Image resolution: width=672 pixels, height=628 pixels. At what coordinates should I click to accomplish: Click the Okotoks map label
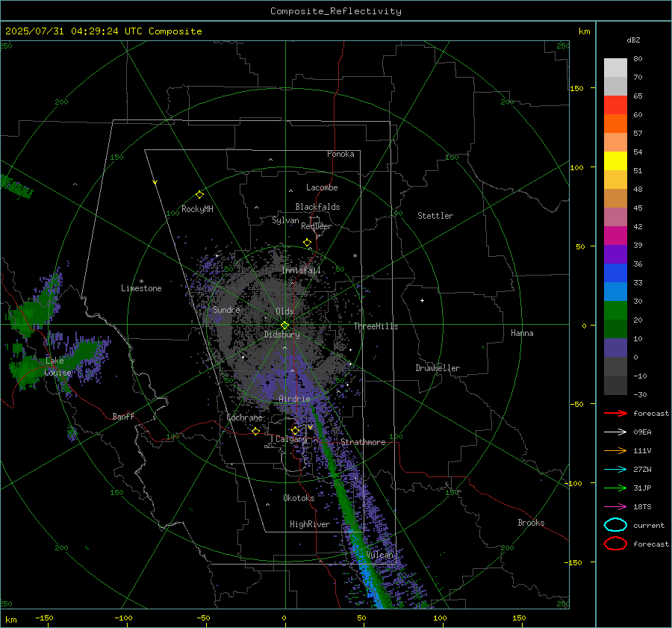click(299, 498)
